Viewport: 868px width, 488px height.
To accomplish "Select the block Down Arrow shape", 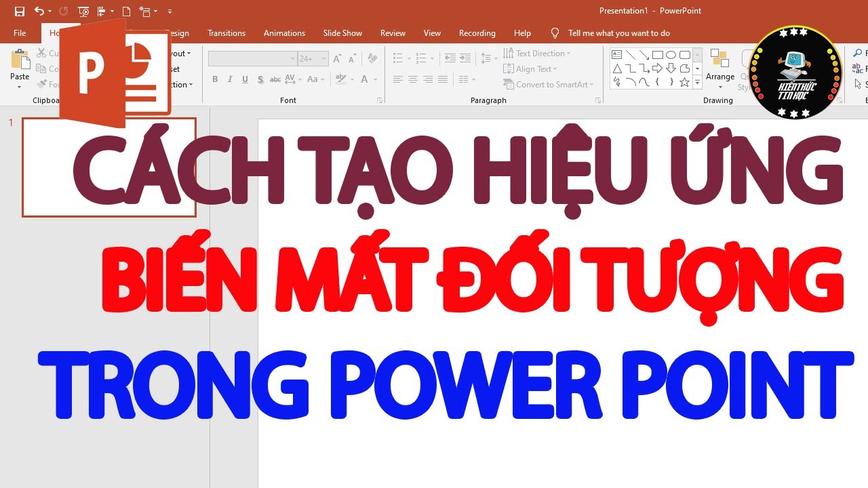I will pyautogui.click(x=671, y=68).
